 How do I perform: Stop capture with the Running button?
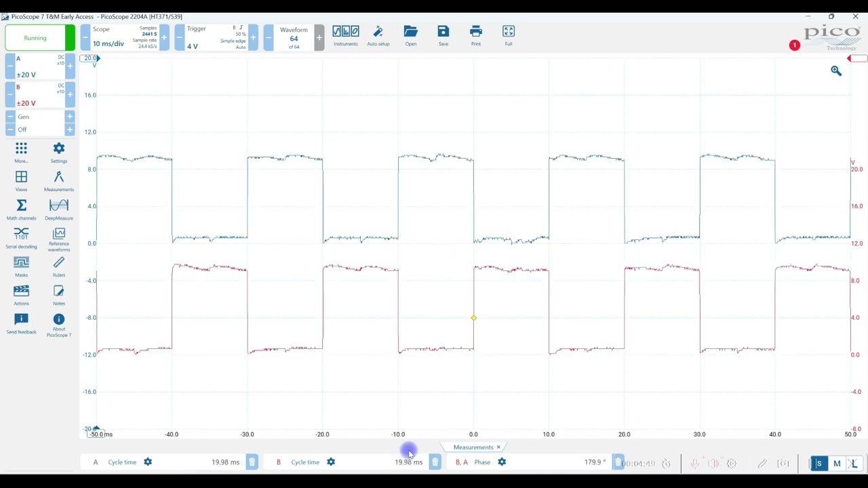(x=40, y=38)
